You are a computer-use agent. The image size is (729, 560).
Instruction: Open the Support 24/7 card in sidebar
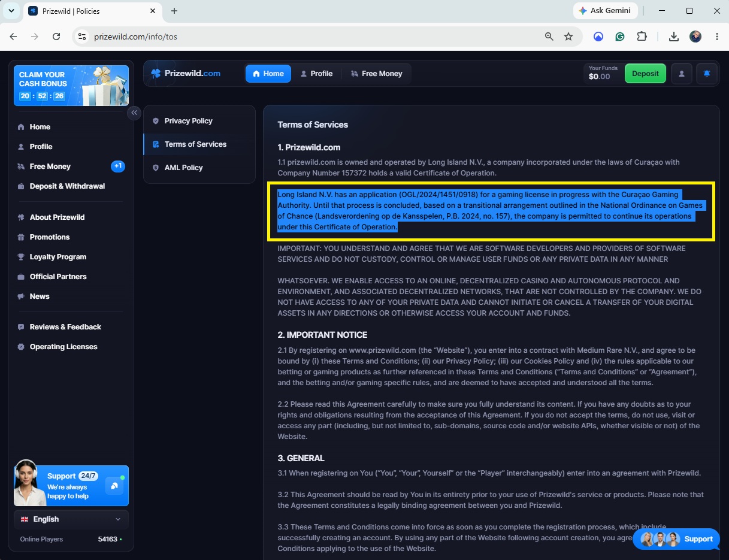71,485
